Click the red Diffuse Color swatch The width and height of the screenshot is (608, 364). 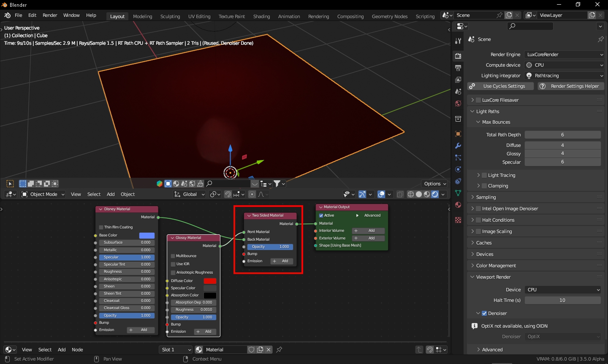[x=210, y=281]
